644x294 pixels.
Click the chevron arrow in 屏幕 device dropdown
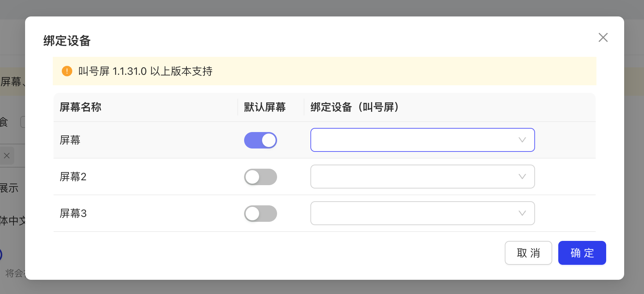coord(522,140)
